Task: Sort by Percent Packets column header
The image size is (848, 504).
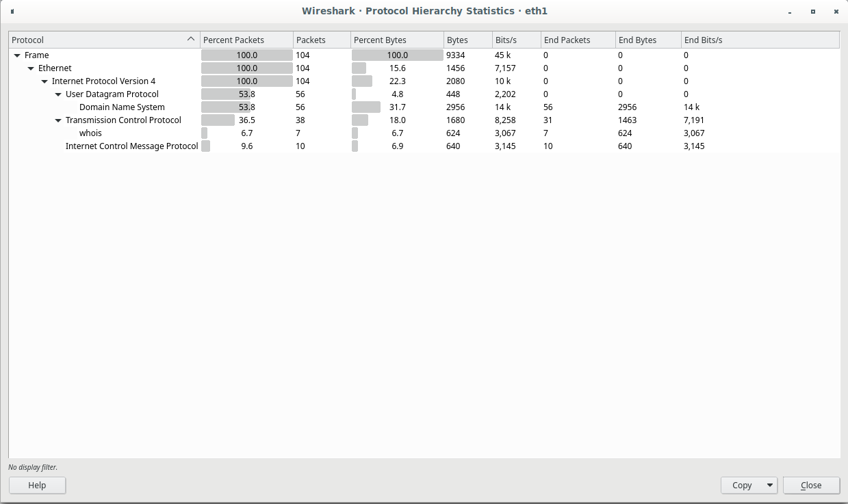Action: (246, 40)
